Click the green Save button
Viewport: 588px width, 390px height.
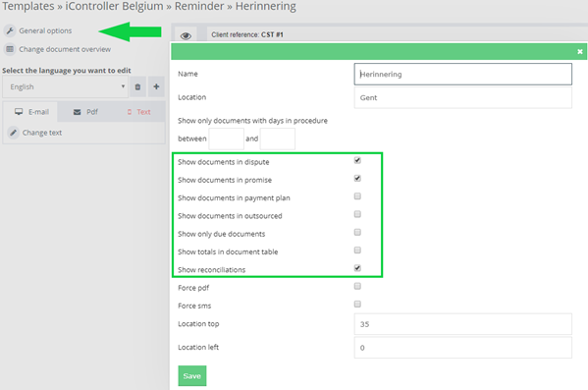(x=192, y=375)
